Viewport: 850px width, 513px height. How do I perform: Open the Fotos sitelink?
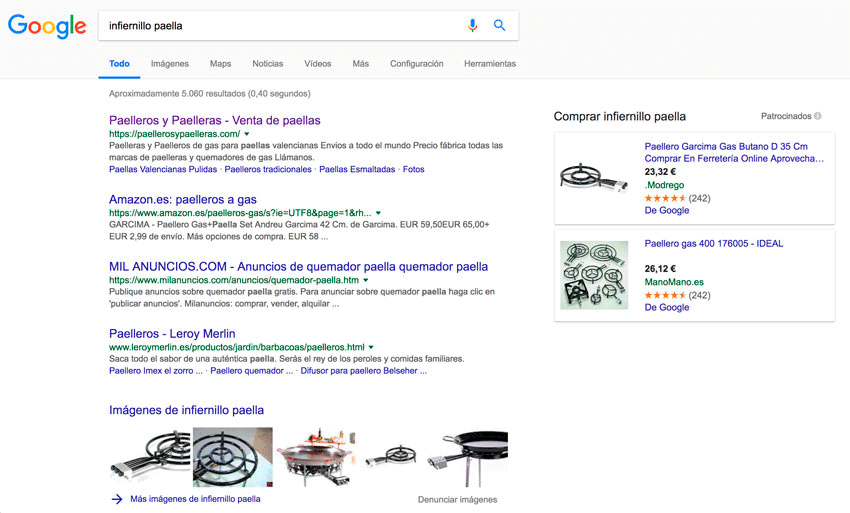coord(414,169)
